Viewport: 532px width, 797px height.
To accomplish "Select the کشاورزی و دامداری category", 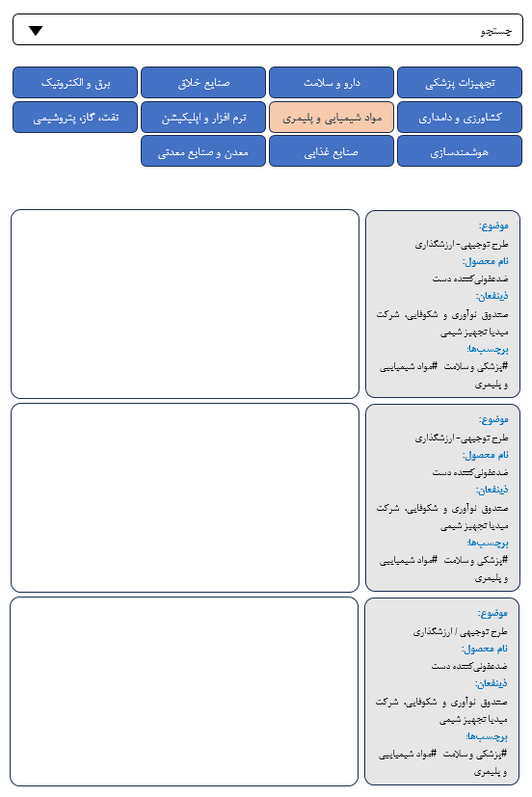I will [x=460, y=118].
